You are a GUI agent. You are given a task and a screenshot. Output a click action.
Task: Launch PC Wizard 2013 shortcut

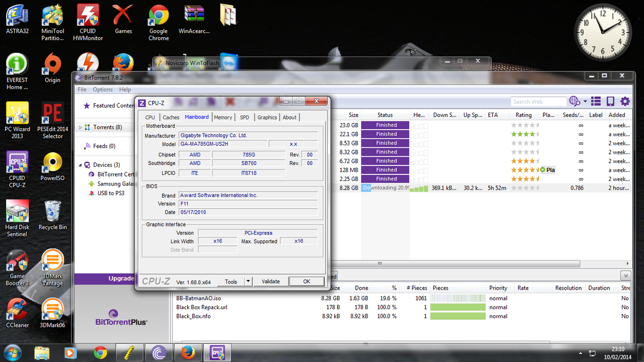click(17, 121)
